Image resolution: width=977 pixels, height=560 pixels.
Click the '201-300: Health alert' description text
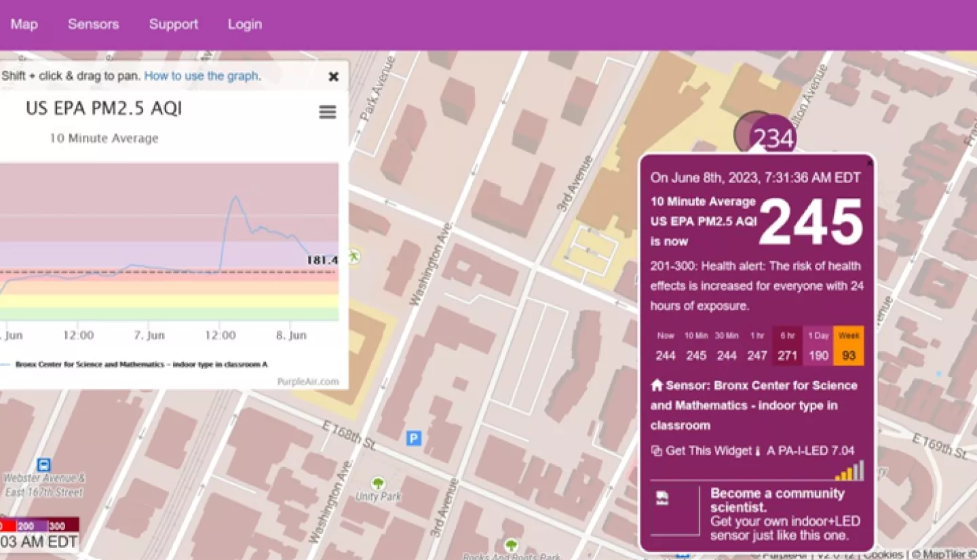756,285
